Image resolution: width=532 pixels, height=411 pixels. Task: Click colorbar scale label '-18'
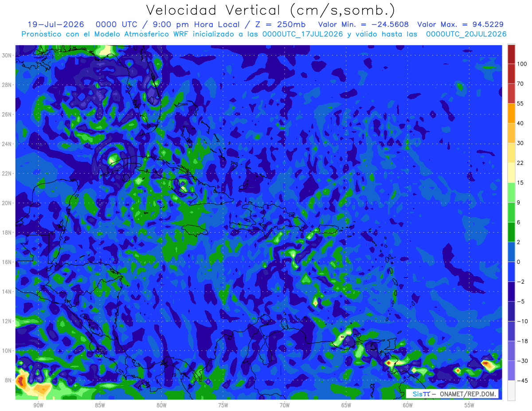tap(522, 341)
